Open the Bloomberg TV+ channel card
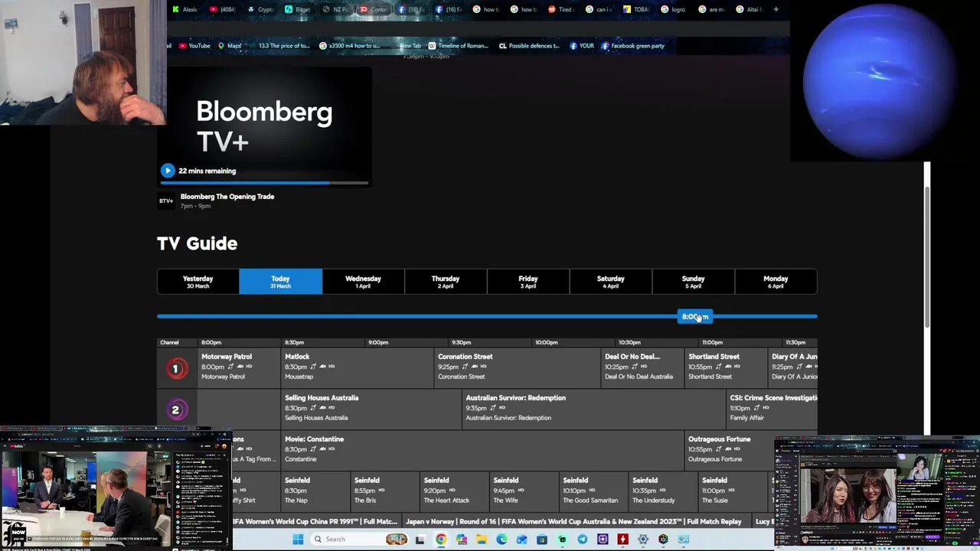 pos(264,127)
